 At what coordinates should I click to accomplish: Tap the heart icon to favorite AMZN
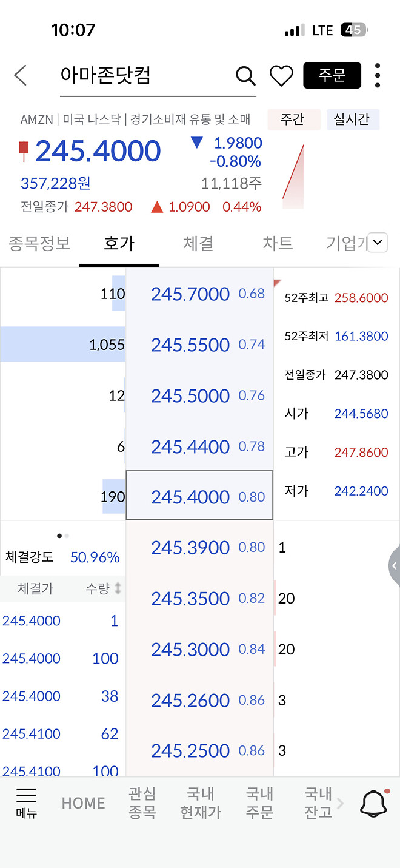coord(281,76)
